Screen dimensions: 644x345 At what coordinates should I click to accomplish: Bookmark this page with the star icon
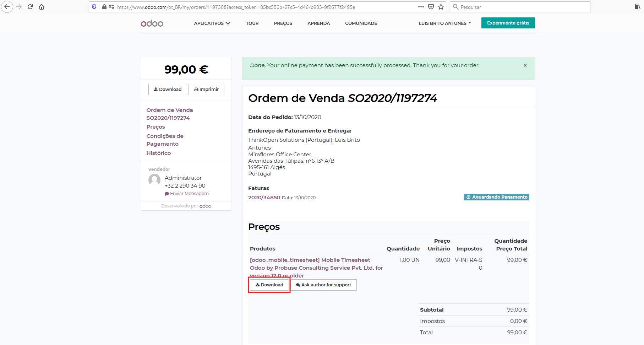pos(441,7)
